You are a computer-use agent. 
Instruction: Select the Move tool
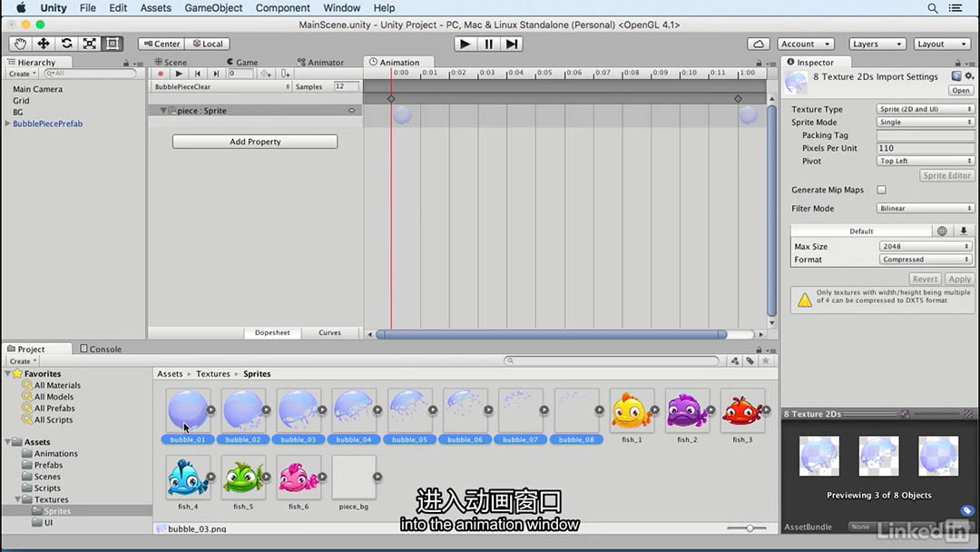tap(44, 44)
